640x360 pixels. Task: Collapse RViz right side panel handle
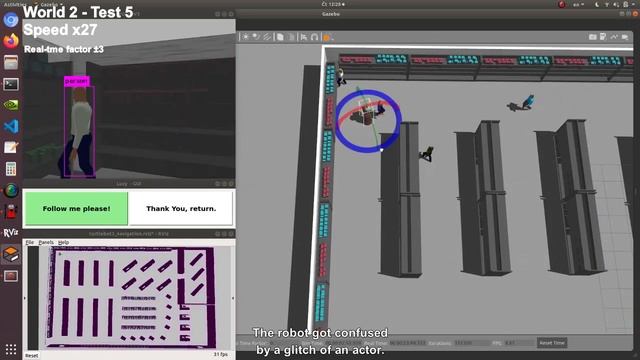click(233, 298)
